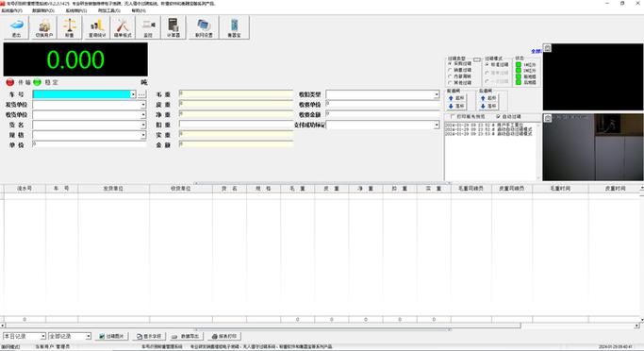The image size is (644, 351).
Task: Open the 帮助 help menu
Action: (x=139, y=10)
